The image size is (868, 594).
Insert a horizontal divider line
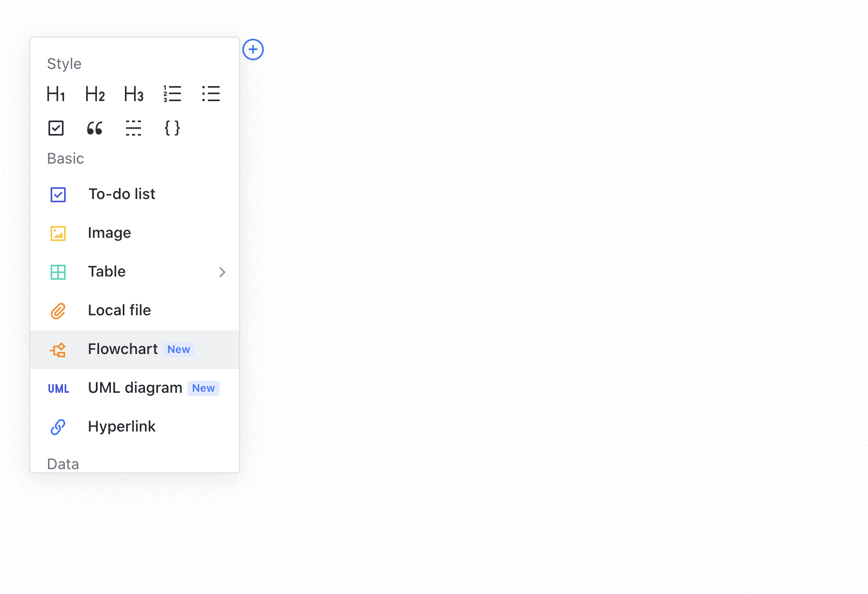(x=134, y=128)
